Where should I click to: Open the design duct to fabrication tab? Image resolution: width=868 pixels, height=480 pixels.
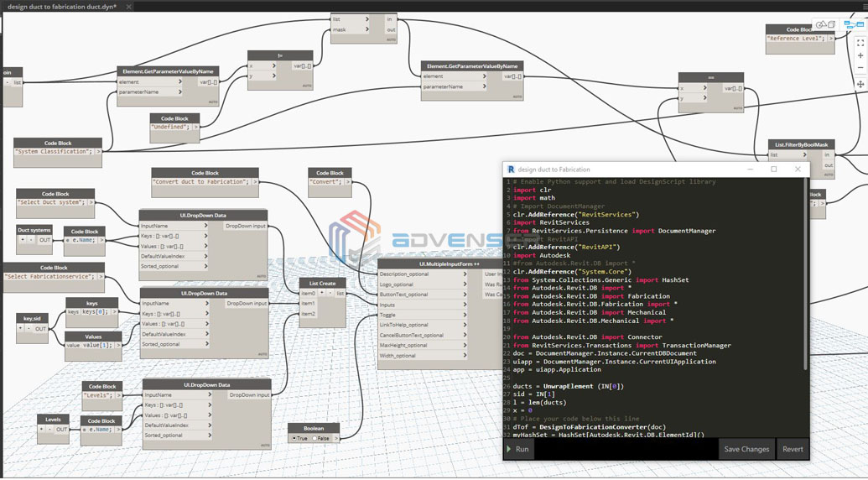point(63,7)
